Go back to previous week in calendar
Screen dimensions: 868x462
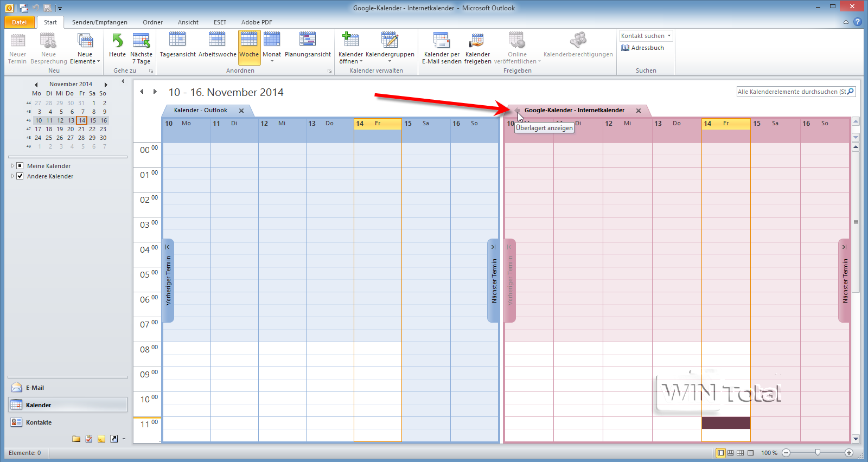pyautogui.click(x=142, y=92)
